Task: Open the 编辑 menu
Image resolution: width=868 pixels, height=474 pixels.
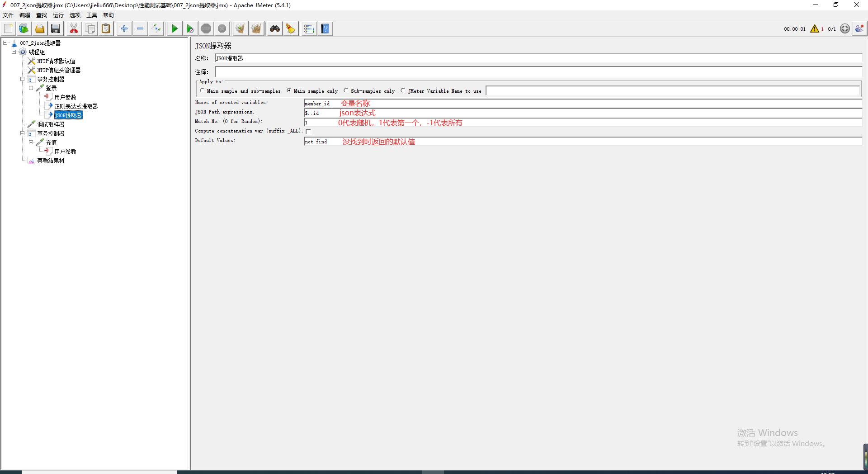Action: [25, 15]
